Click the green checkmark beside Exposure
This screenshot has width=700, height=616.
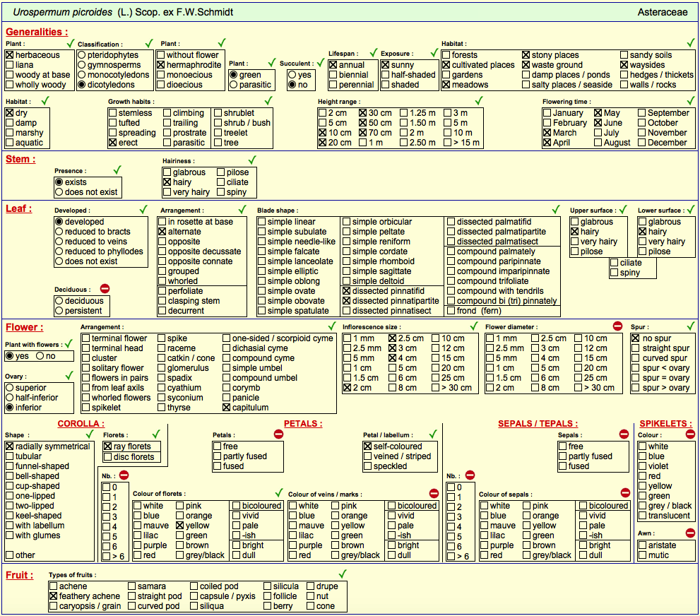click(x=434, y=53)
